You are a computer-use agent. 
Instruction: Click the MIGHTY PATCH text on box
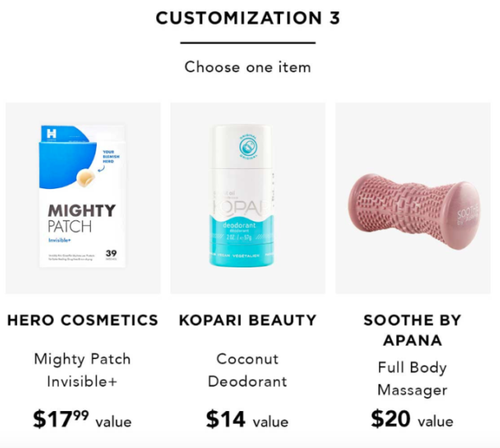(82, 218)
